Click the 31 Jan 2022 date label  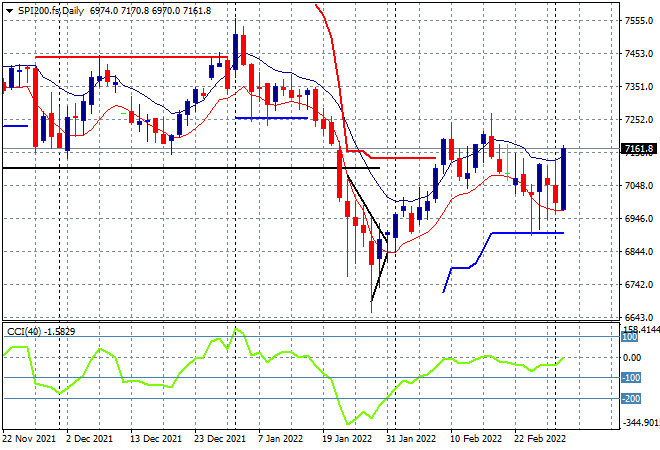tap(411, 439)
